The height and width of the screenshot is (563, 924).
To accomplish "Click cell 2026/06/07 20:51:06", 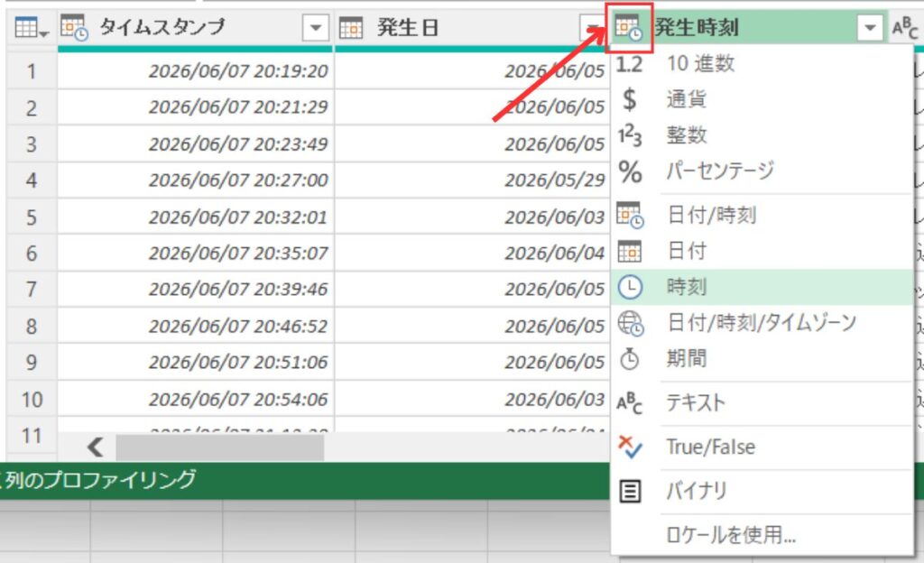I will (x=196, y=362).
